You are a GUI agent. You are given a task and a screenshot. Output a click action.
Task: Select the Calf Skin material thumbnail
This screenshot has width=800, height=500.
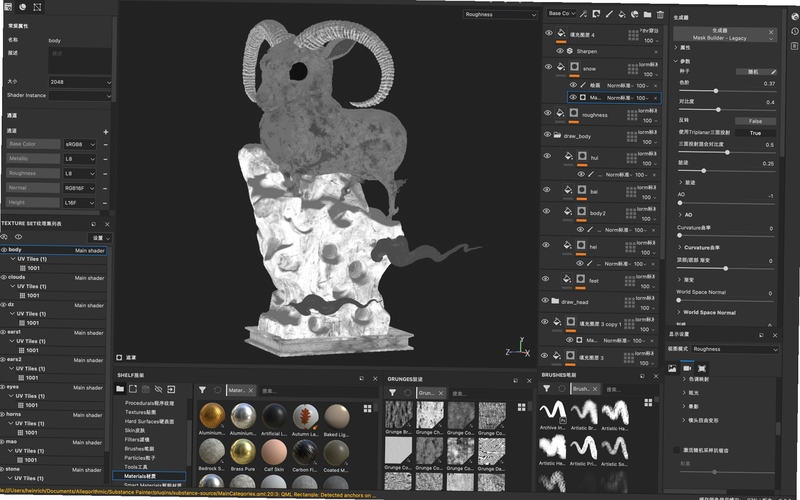click(274, 452)
